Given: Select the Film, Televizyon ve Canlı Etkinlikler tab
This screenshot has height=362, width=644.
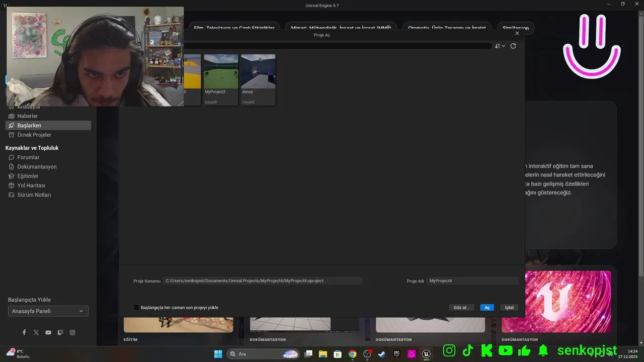Looking at the screenshot, I should [234, 28].
